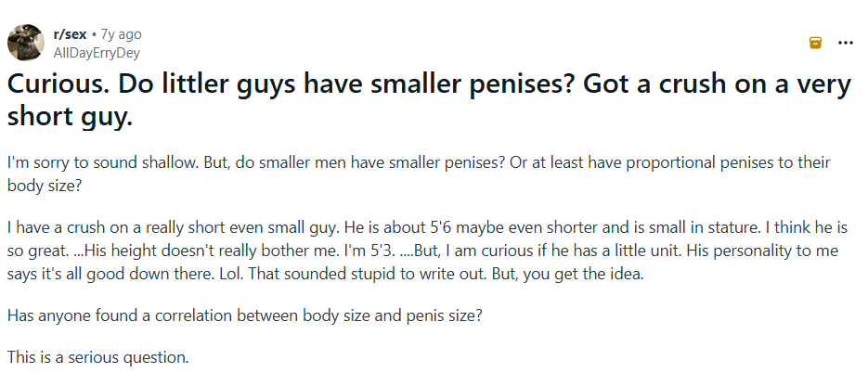The width and height of the screenshot is (868, 386).
Task: Click the '7y ago' post timestamp
Action: pyautogui.click(x=121, y=34)
